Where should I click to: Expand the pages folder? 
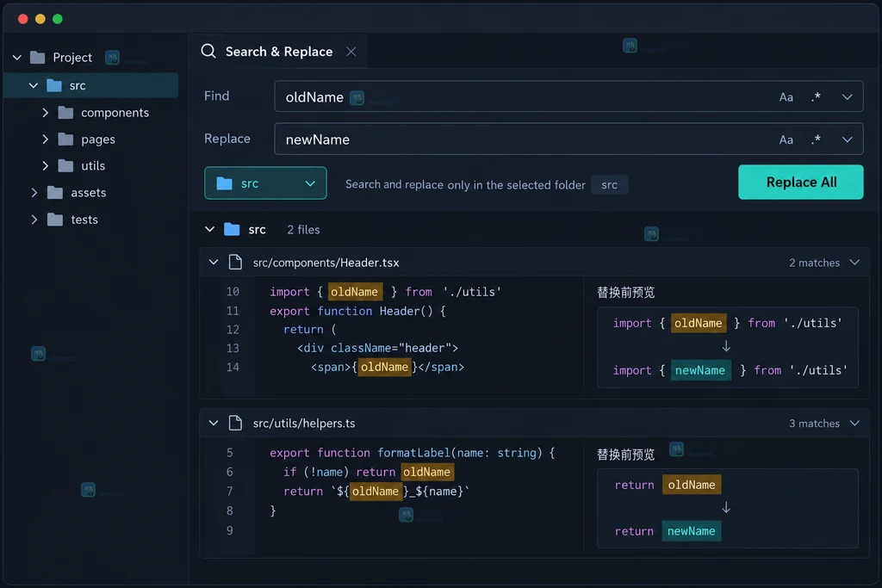click(45, 139)
